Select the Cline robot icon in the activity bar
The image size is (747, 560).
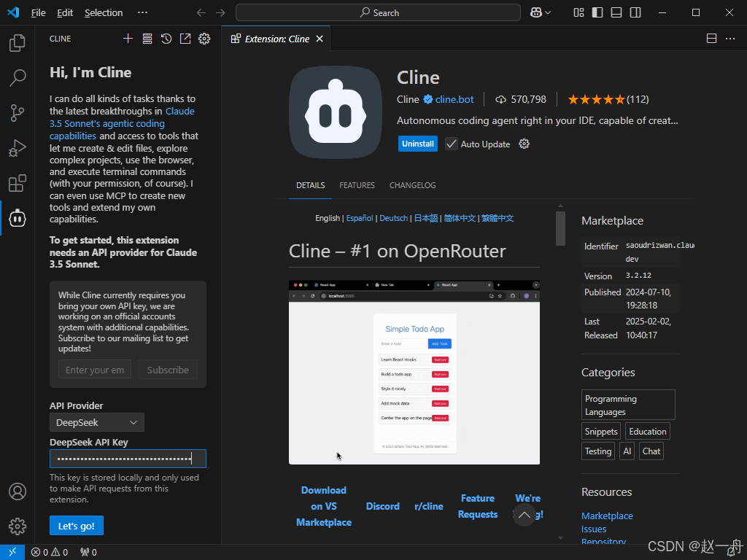coord(18,218)
